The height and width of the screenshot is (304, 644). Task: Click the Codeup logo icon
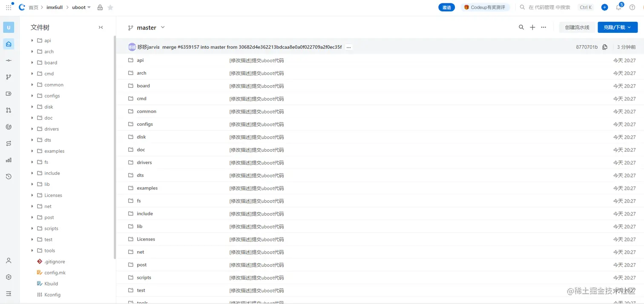[x=22, y=7]
